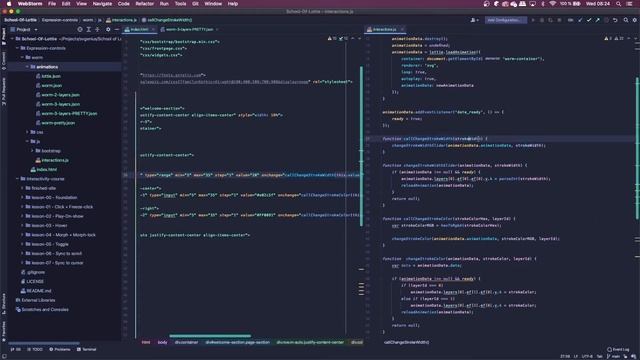
Task: Open Search Everywhere magnifier in toolbar
Action: [626, 20]
